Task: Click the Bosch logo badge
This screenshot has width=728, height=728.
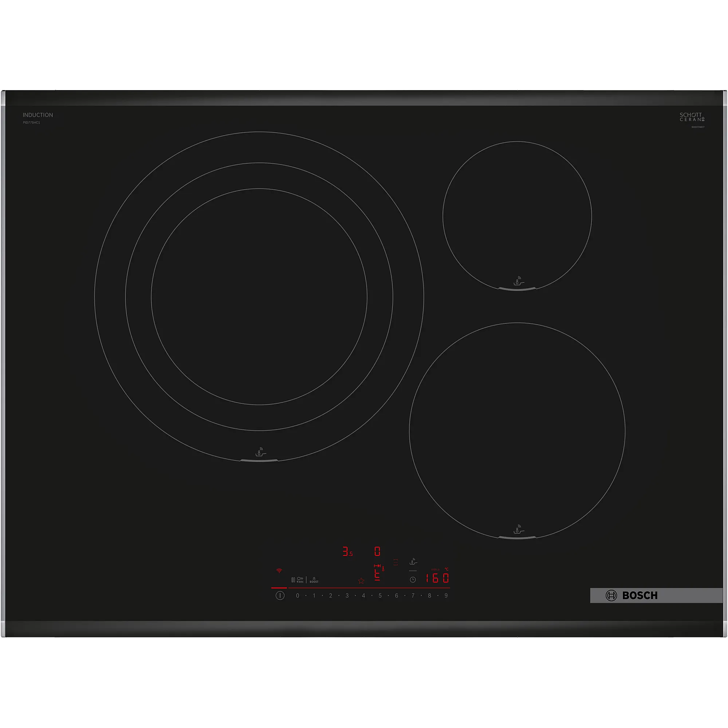Action: (632, 595)
